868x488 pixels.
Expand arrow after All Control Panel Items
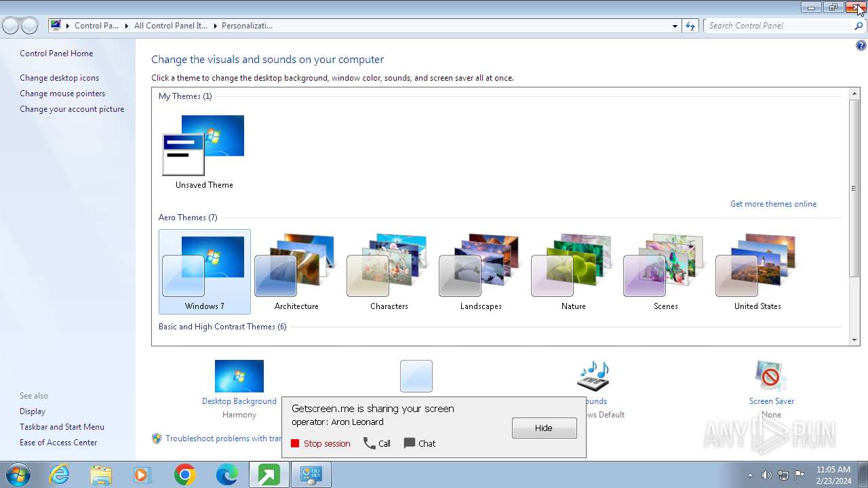215,26
